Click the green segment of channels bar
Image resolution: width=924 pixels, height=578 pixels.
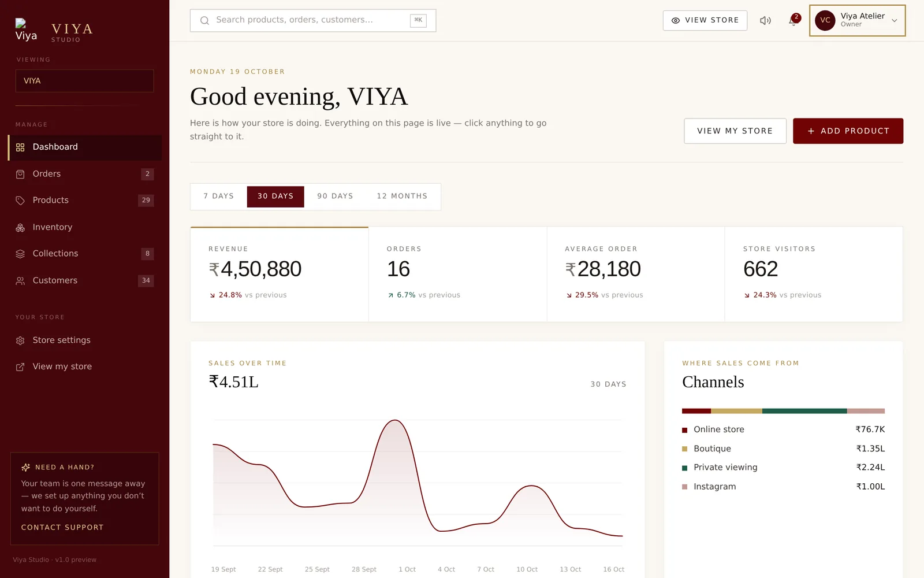coord(804,411)
